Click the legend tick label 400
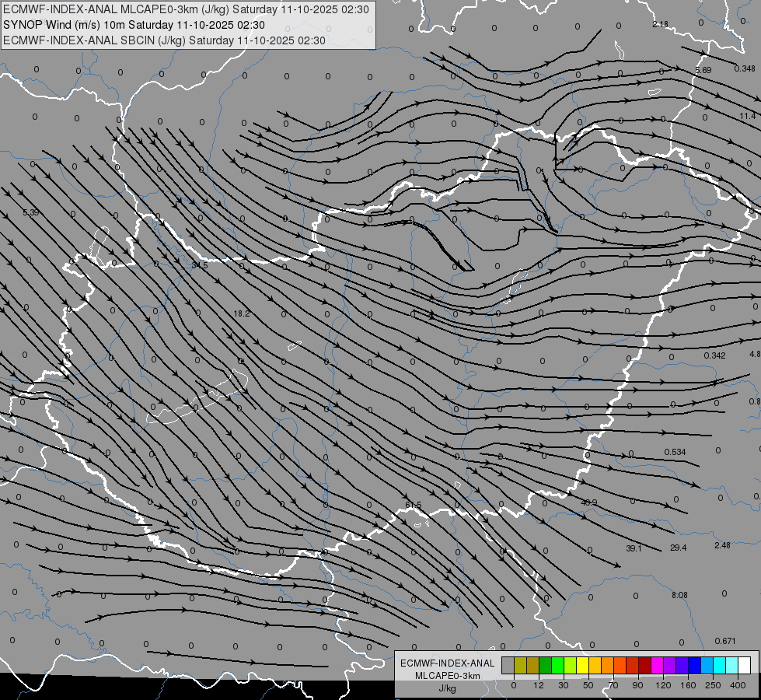Screen dimensions: 761x700 (738, 685)
